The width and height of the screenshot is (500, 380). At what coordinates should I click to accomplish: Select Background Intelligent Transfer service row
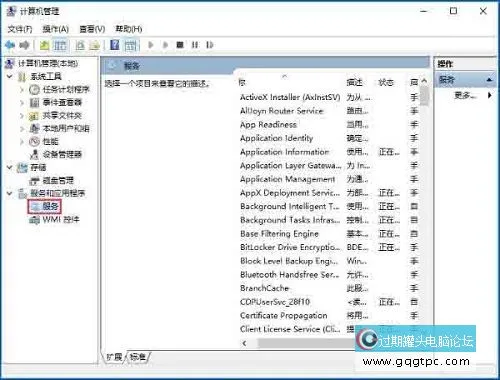pyautogui.click(x=290, y=206)
